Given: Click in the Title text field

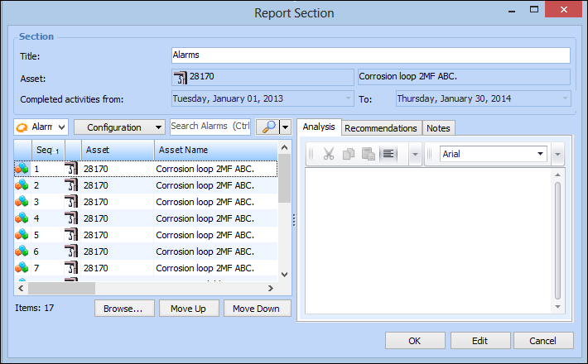Looking at the screenshot, I should pyautogui.click(x=369, y=55).
